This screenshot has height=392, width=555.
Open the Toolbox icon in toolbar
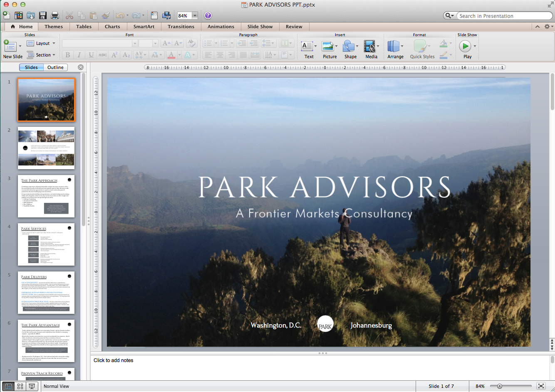[154, 15]
